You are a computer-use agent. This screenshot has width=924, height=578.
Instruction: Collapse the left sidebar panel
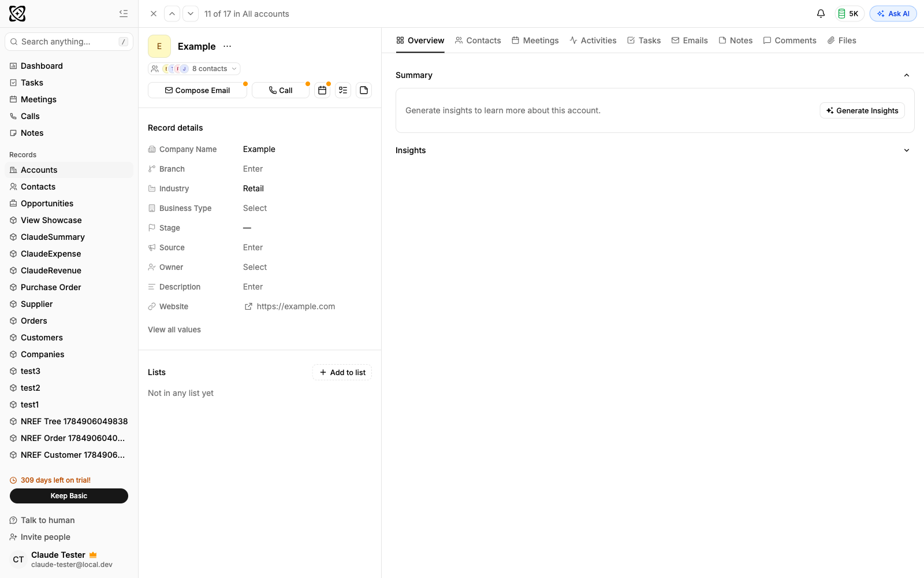pyautogui.click(x=124, y=13)
